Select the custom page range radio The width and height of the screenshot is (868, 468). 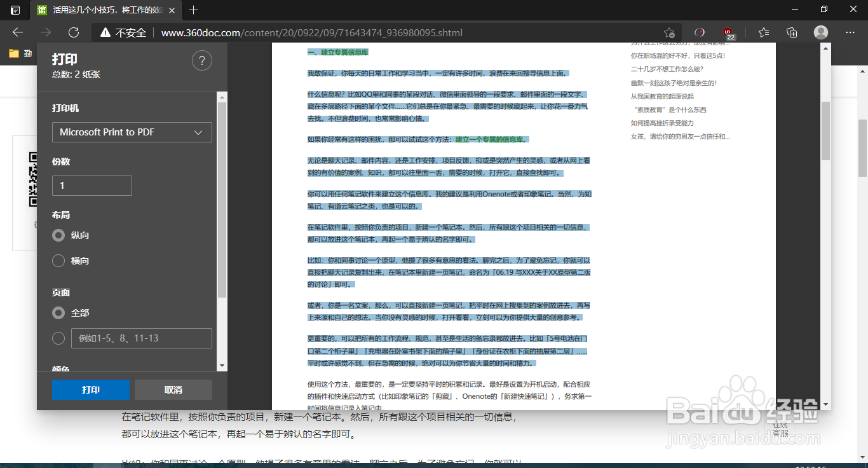coord(58,338)
